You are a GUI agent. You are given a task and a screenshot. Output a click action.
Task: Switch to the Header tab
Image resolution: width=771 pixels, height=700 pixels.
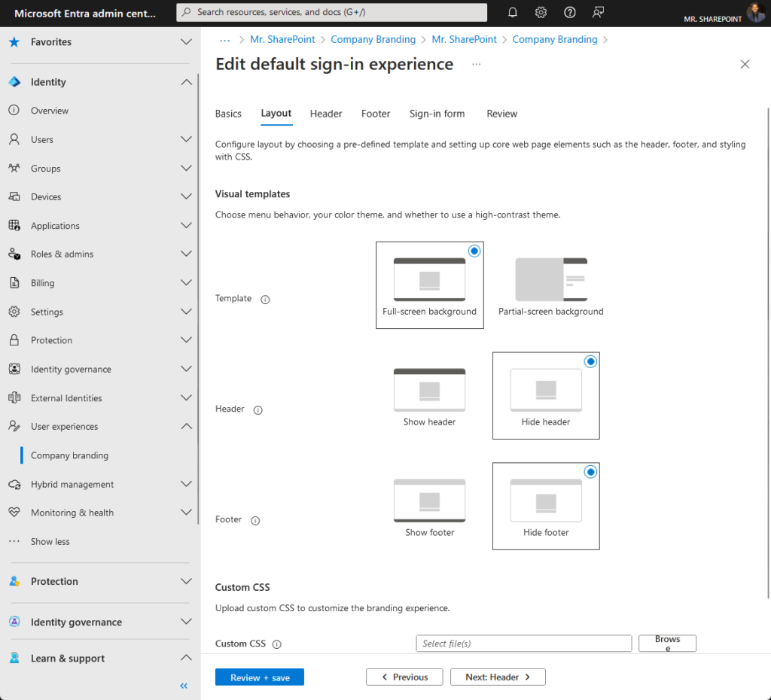coord(326,114)
